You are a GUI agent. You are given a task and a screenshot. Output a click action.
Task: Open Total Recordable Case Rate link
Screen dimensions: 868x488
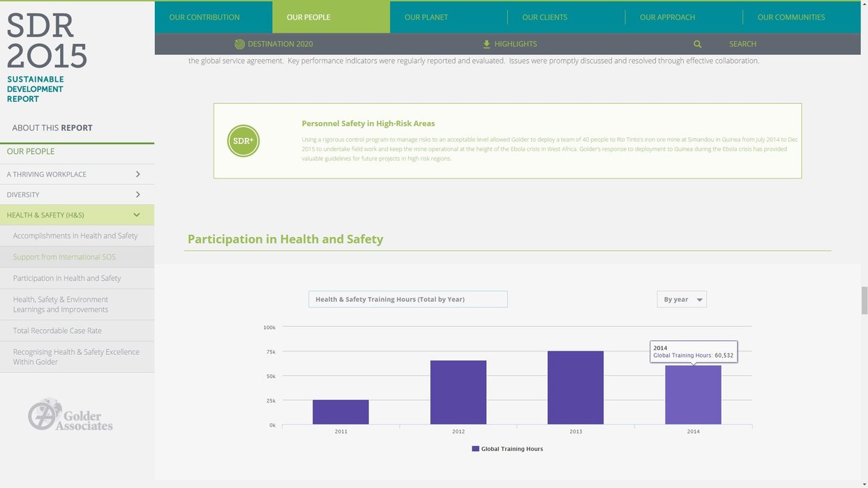(x=57, y=330)
